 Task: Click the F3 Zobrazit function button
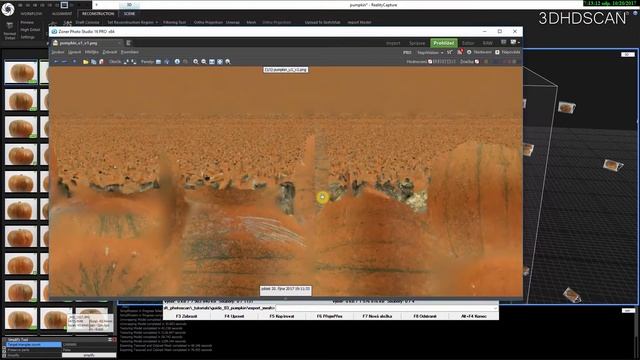(x=186, y=316)
